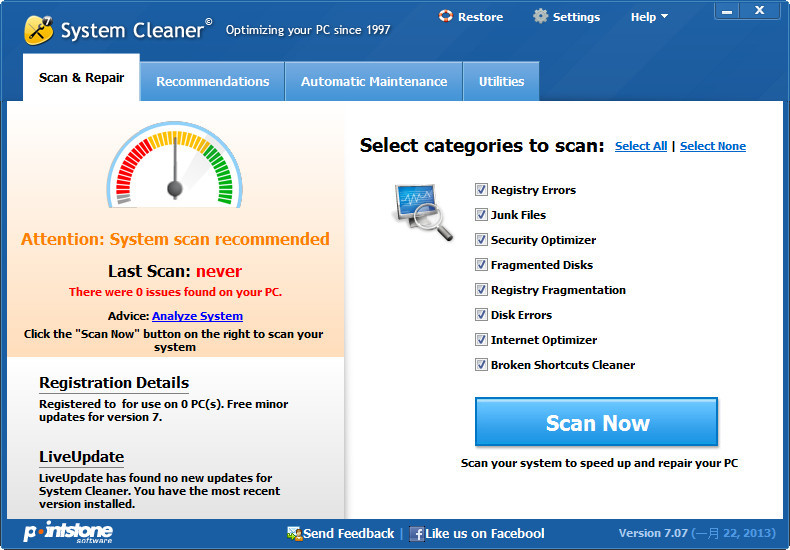Minimize the System Cleaner window

pyautogui.click(x=727, y=11)
